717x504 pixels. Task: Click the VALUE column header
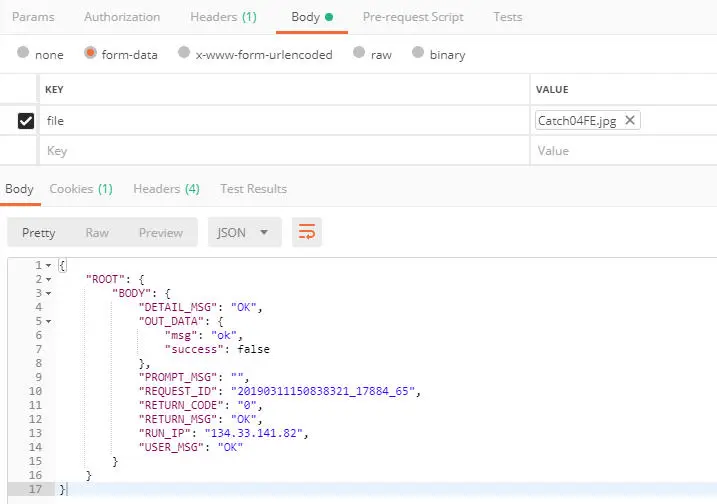pos(552,90)
